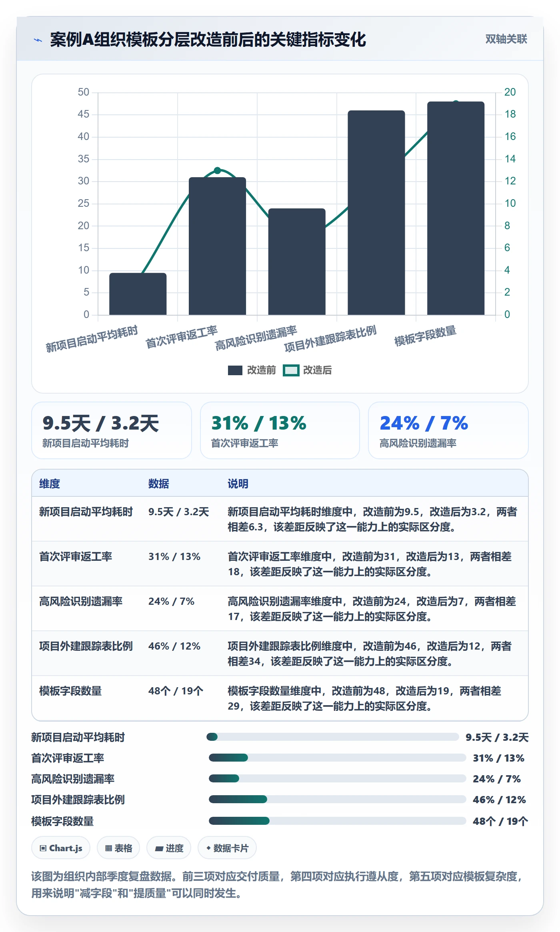The height and width of the screenshot is (932, 560).
Task: Click table cell 项目外建跟踪表比例
Action: (86, 646)
